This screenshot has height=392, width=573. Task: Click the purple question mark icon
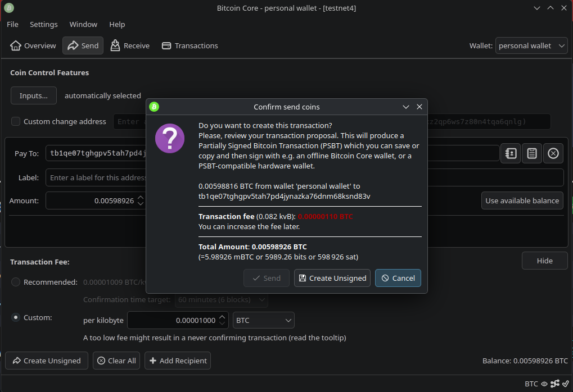(x=170, y=138)
